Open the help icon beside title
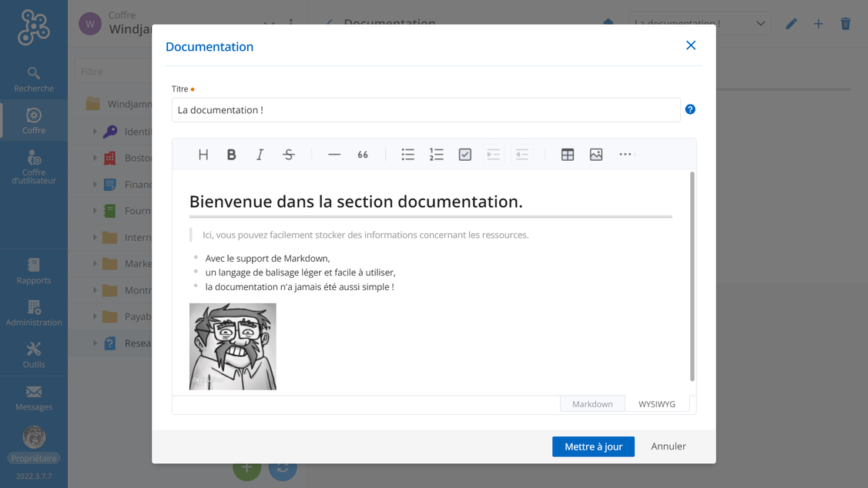This screenshot has height=488, width=868. click(x=690, y=109)
